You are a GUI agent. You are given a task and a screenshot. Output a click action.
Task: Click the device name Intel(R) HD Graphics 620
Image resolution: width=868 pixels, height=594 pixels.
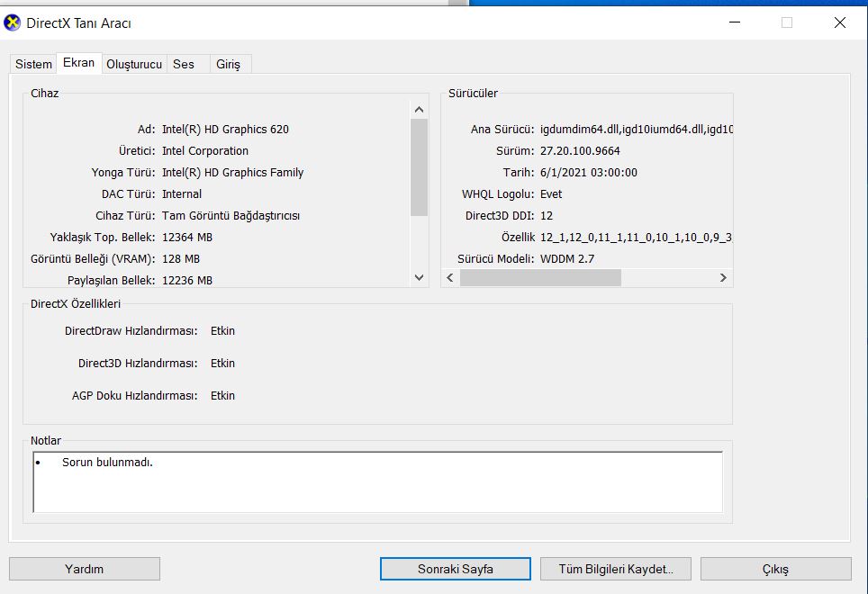point(225,130)
